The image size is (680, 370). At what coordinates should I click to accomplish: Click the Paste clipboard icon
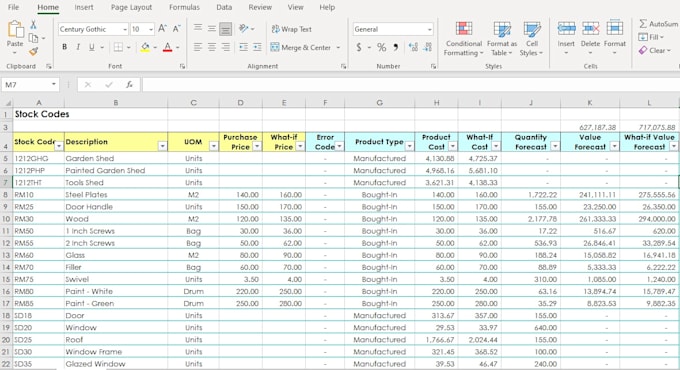click(x=15, y=29)
